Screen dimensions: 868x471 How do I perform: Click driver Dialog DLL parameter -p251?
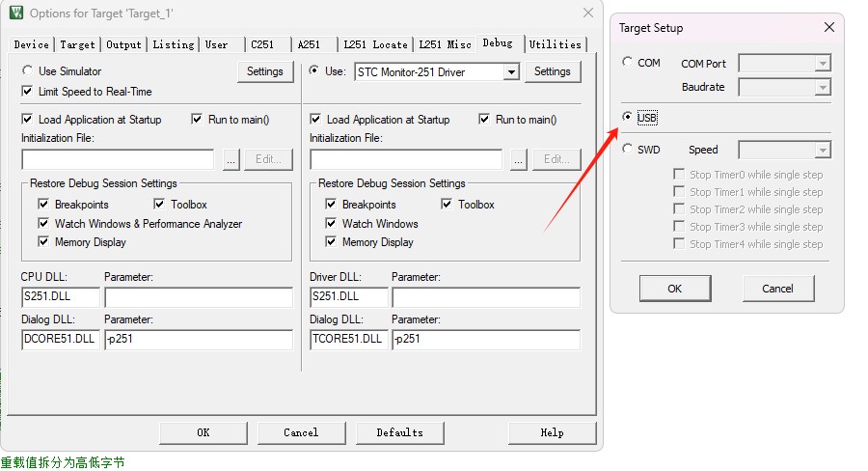coord(486,339)
